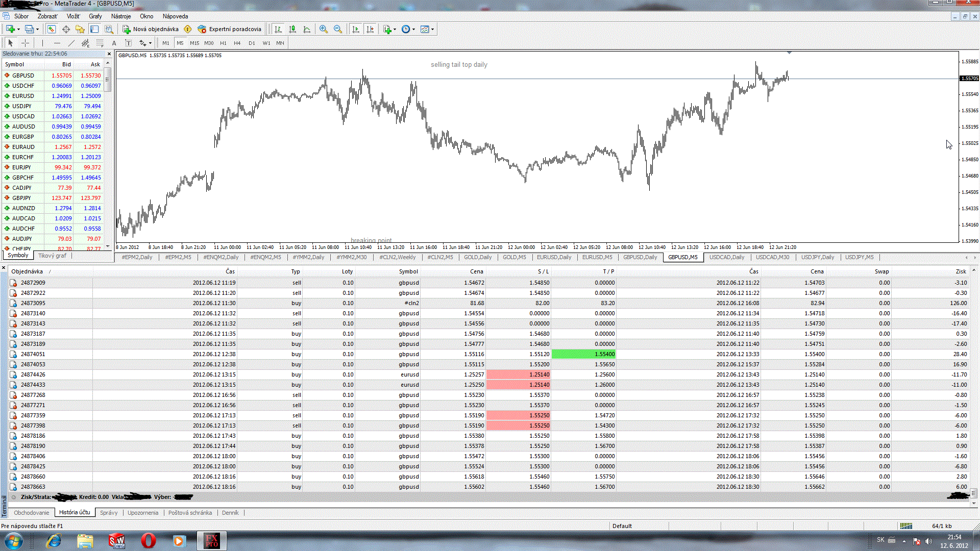
Task: Select the trendline drawing tool
Action: click(71, 43)
